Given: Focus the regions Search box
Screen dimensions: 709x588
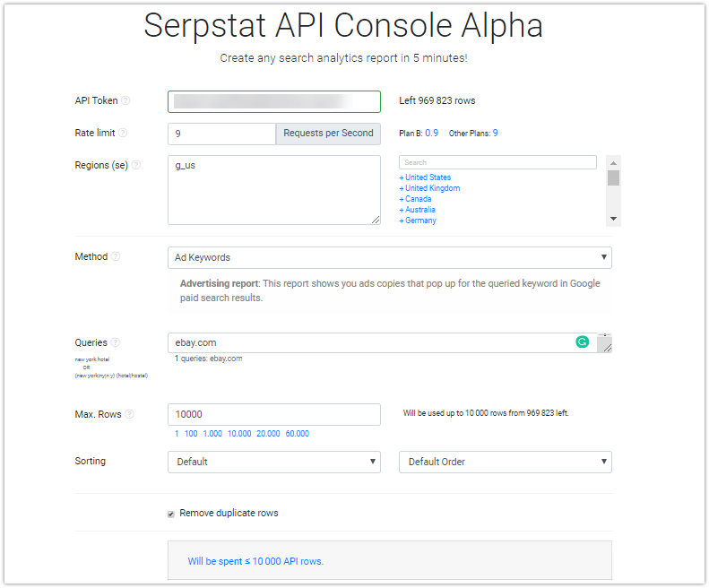Looking at the screenshot, I should coord(497,162).
